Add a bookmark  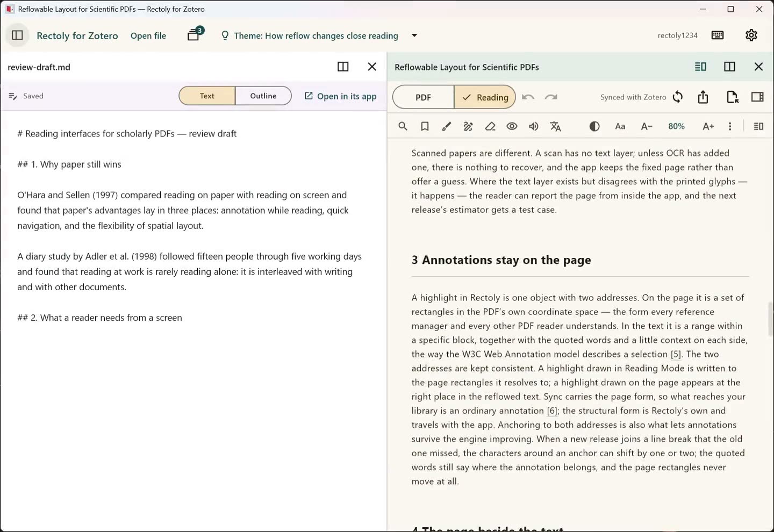tap(425, 126)
